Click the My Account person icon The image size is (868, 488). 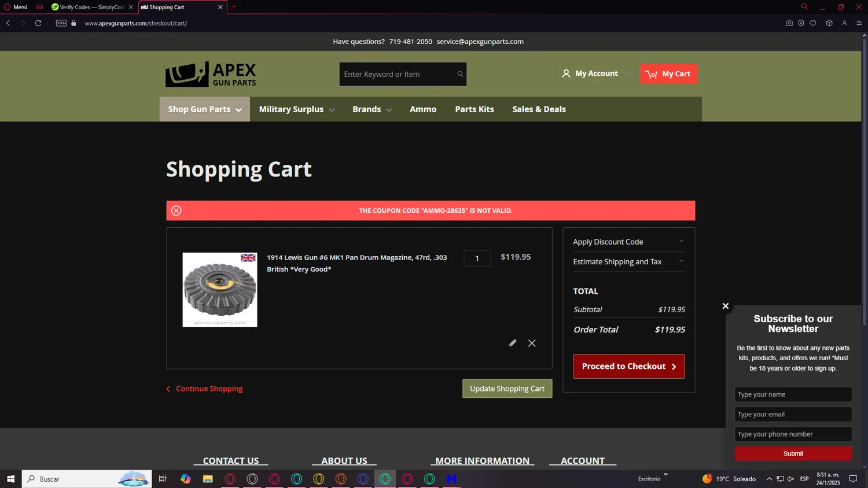[x=566, y=73]
